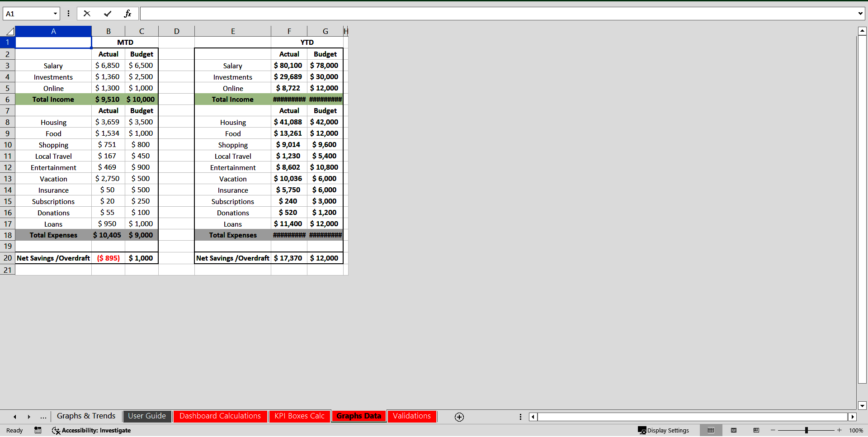
Task: Select YTD Vacation actual $ 10,036
Action: pyautogui.click(x=289, y=178)
